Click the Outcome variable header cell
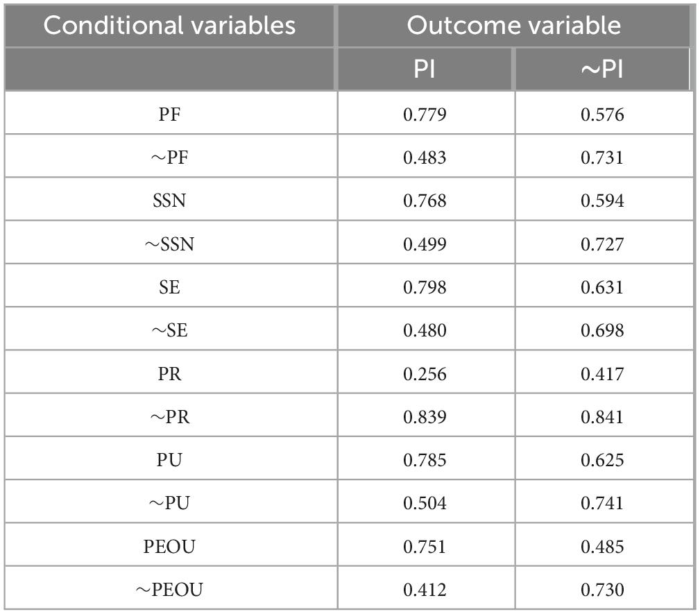Viewport: 700px width, 614px height. coord(513,26)
